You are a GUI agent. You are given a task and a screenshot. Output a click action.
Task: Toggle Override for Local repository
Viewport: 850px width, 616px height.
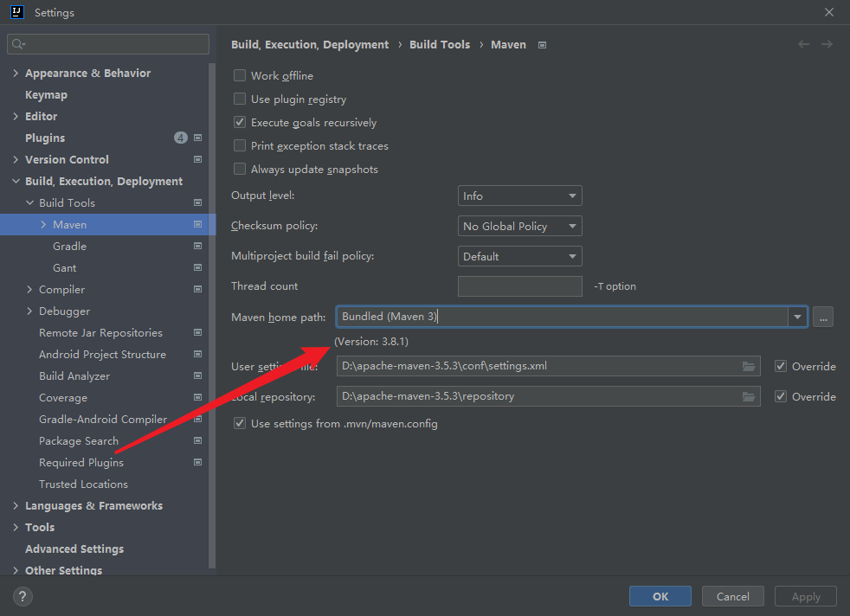click(x=781, y=396)
